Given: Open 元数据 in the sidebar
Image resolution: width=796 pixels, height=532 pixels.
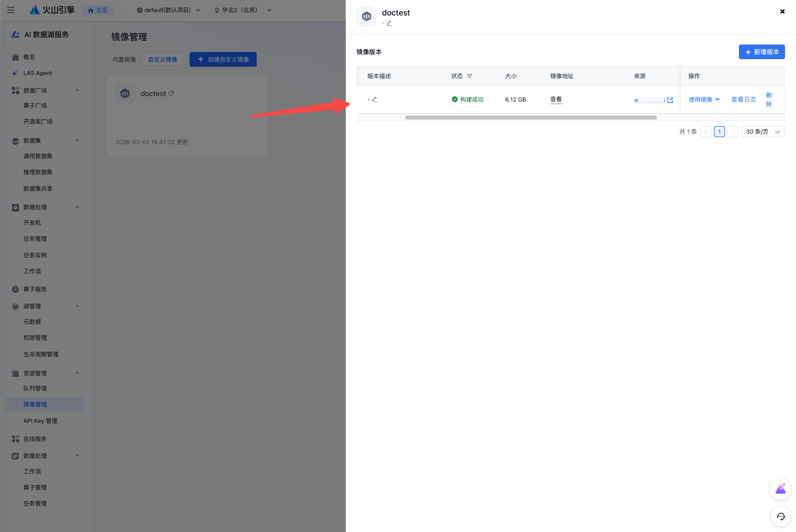Looking at the screenshot, I should pos(32,322).
